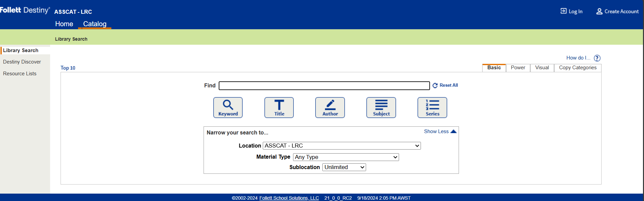Viewport: 644px width, 201px height.
Task: Click the Sublocation label
Action: (305, 167)
